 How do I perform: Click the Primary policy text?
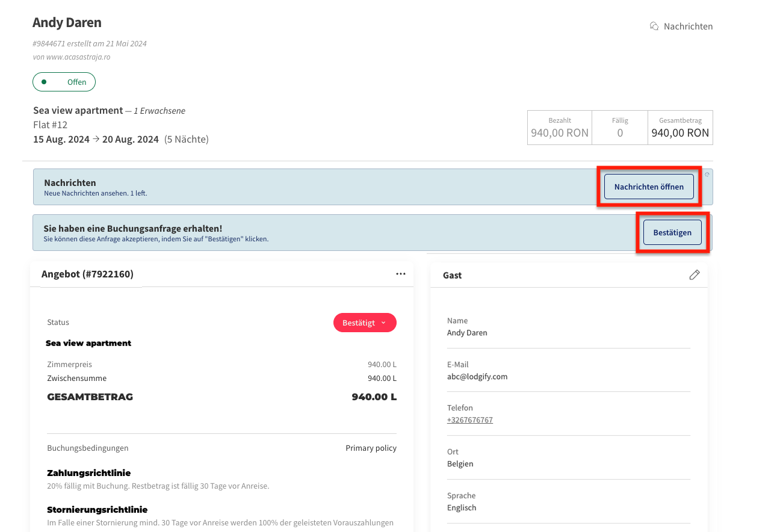coord(371,448)
